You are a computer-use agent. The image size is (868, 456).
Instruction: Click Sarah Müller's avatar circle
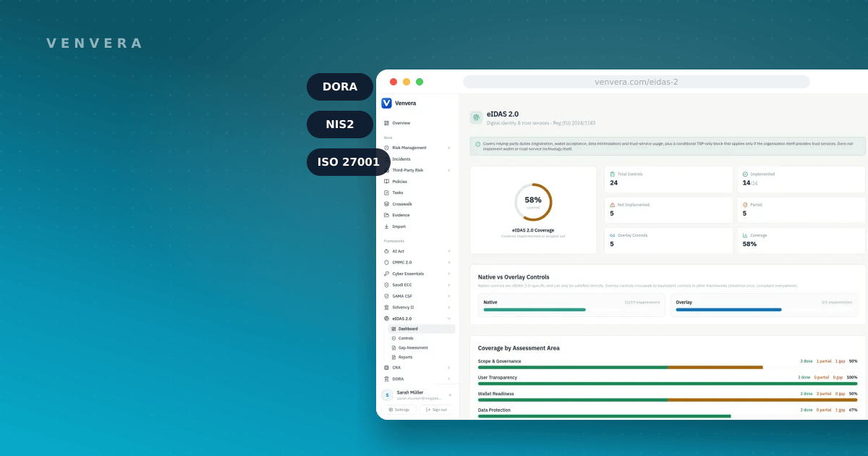pos(387,395)
